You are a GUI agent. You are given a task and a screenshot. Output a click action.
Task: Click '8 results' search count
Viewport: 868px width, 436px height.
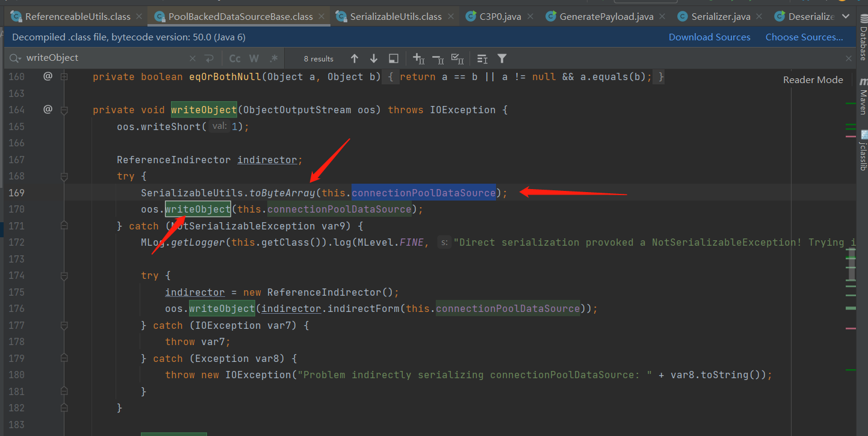pos(318,58)
